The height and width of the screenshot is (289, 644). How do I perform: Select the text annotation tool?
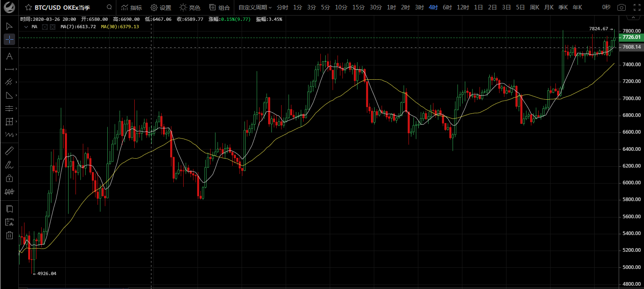point(9,56)
